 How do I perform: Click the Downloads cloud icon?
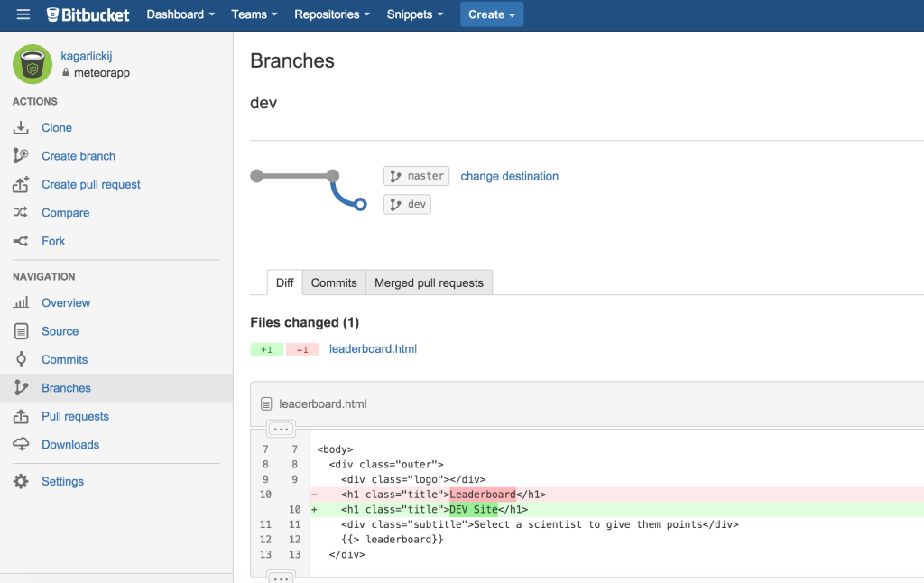pyautogui.click(x=22, y=445)
